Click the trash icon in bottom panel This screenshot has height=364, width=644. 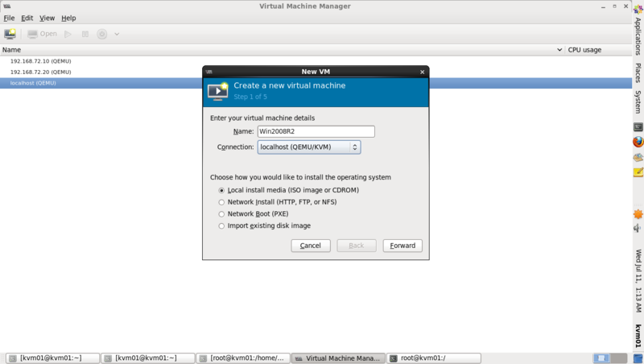[638, 358]
